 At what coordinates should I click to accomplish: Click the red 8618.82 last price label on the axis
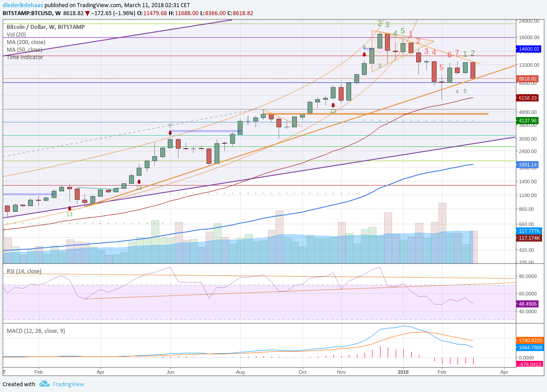528,79
